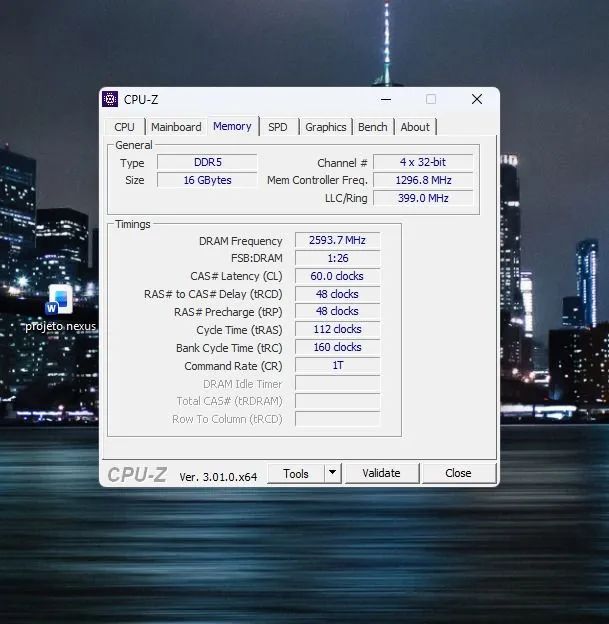Screen dimensions: 609x624
Task: Click the tRP 48 clocks value
Action: coord(338,312)
